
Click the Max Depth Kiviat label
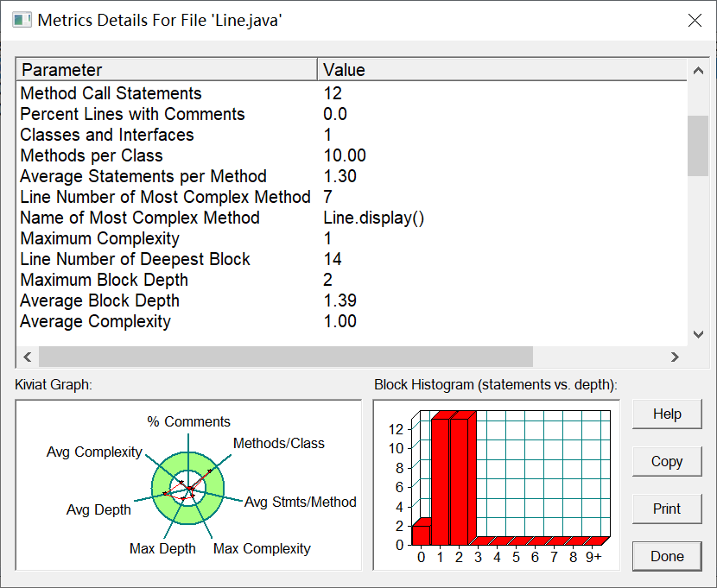coord(162,548)
